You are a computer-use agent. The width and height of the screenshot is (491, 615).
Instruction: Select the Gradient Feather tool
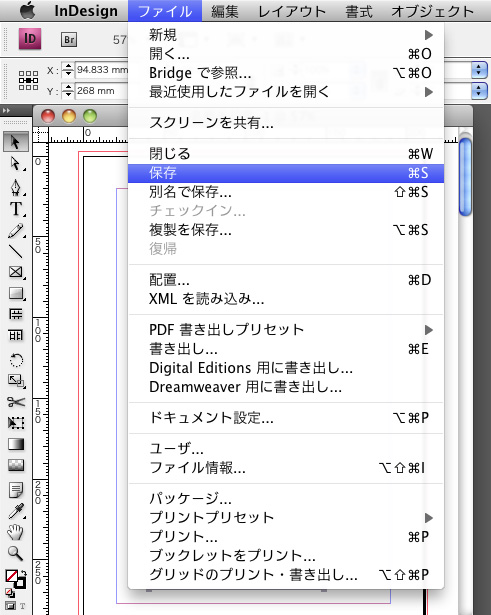click(16, 465)
